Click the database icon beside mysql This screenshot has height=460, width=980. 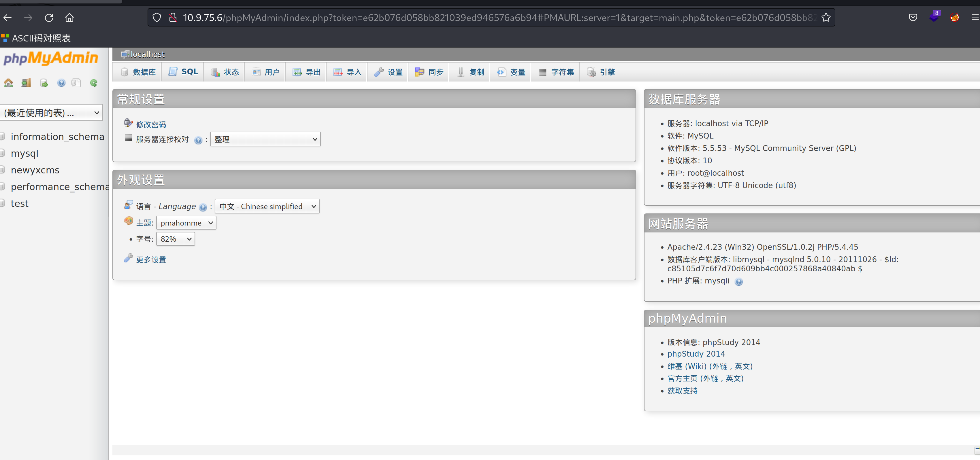2,153
